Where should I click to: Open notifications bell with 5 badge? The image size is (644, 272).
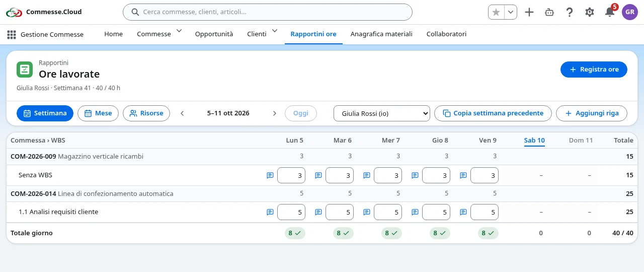click(x=610, y=12)
